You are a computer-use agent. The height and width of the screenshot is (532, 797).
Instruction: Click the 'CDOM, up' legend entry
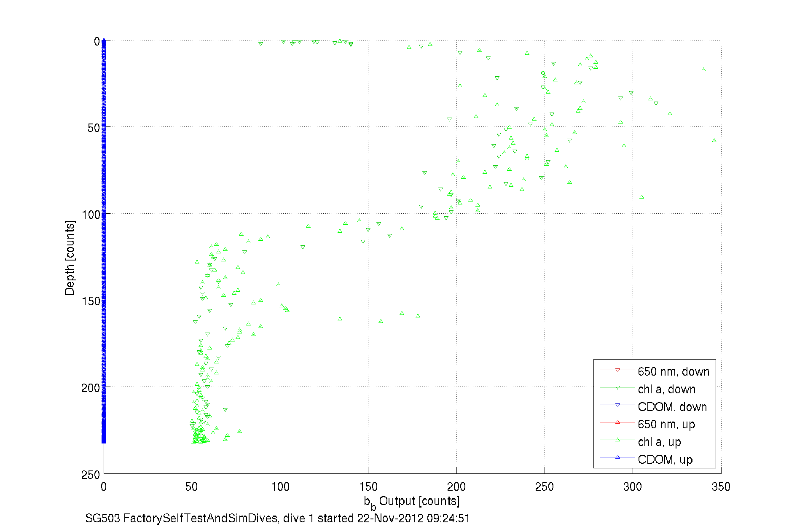pos(646,459)
